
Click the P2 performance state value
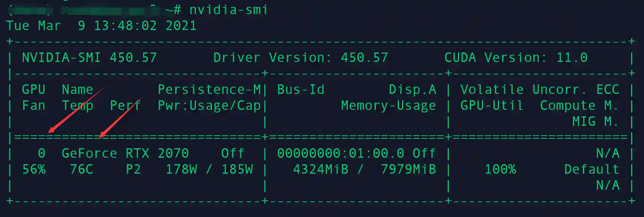133,169
